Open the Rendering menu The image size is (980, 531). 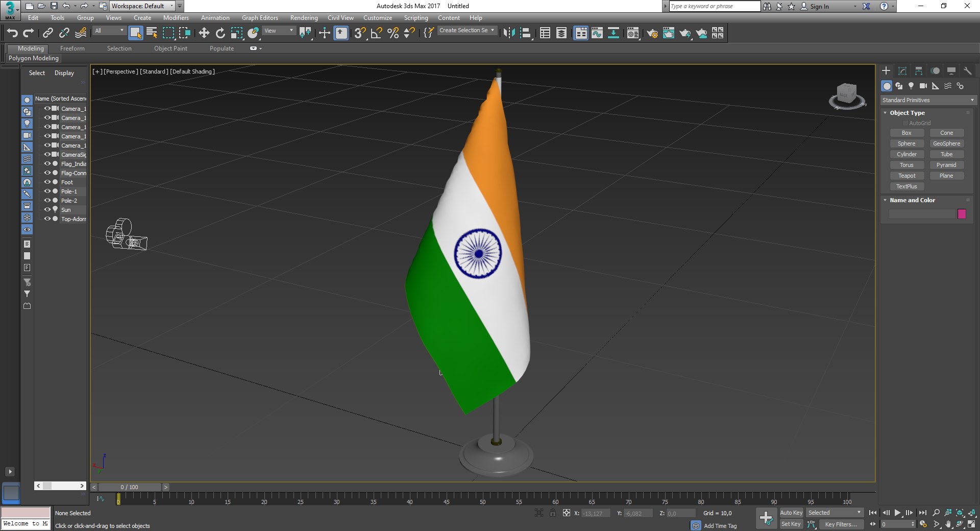(304, 18)
